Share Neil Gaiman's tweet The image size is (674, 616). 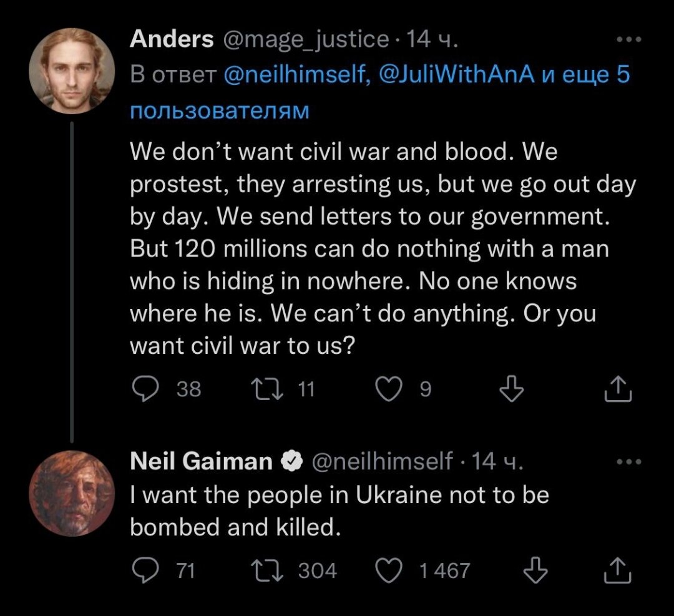click(x=618, y=570)
